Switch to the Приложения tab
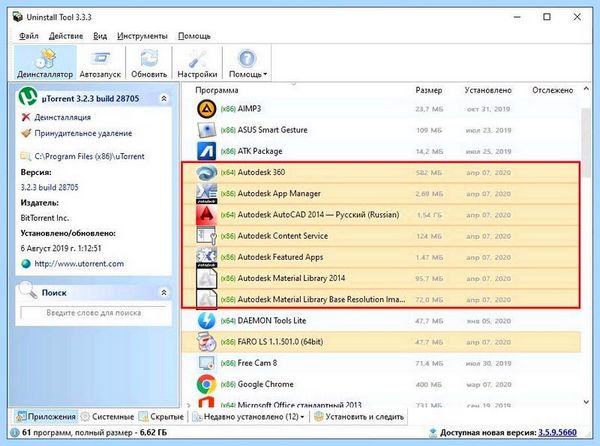This screenshot has height=446, width=600. 46,417
